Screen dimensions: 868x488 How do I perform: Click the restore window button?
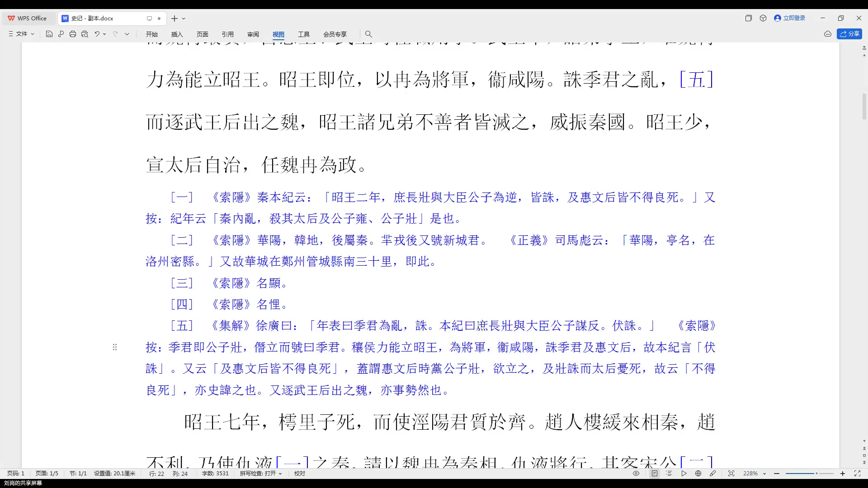(x=841, y=18)
